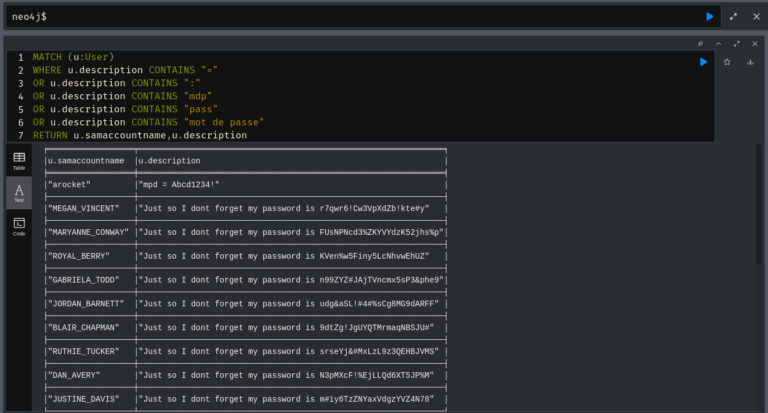Maximize the result frame
The height and width of the screenshot is (413, 768).
pos(736,44)
